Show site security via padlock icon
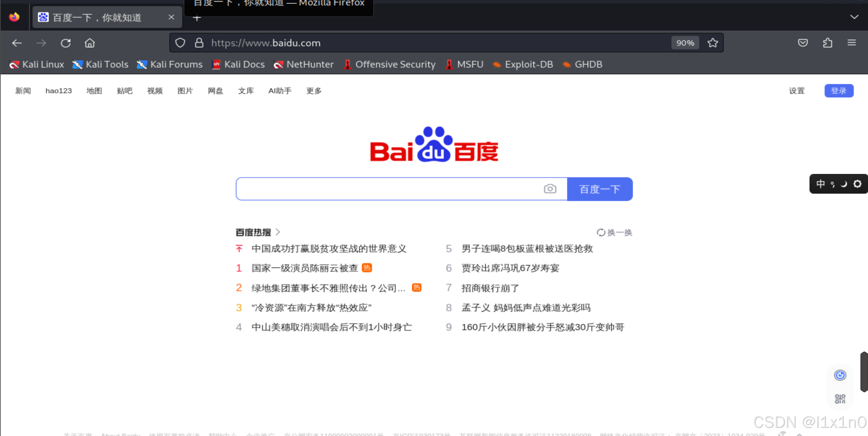 (199, 43)
